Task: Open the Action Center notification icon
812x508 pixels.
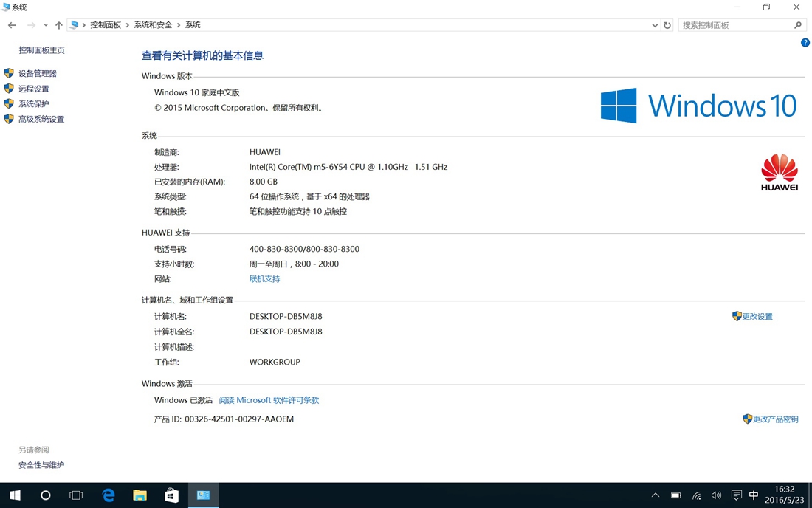Action: pyautogui.click(x=737, y=495)
